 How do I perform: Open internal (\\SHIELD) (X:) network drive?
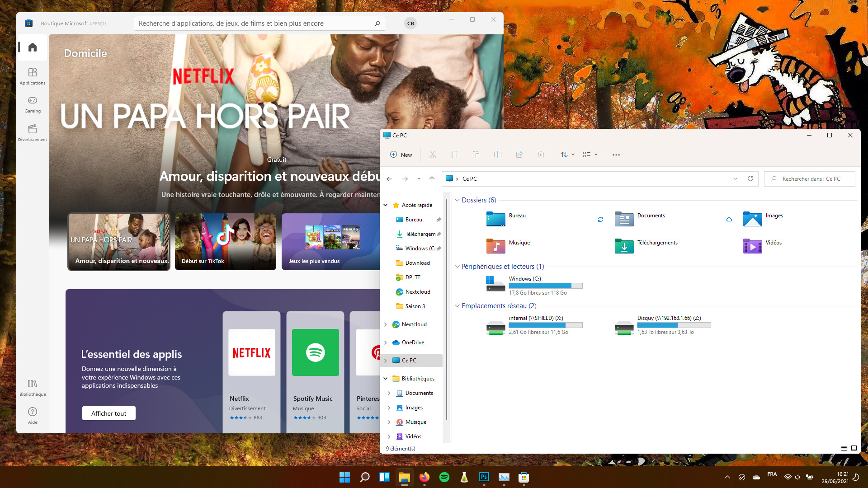click(x=533, y=325)
